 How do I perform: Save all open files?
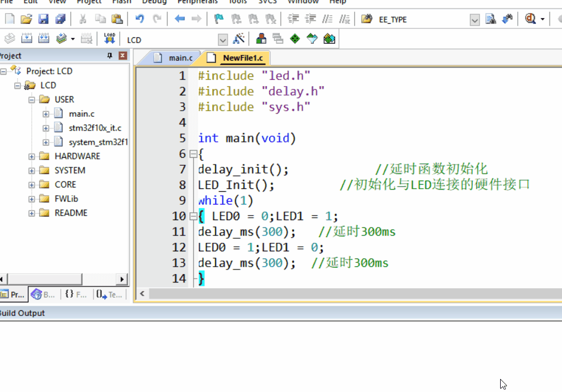pyautogui.click(x=59, y=19)
